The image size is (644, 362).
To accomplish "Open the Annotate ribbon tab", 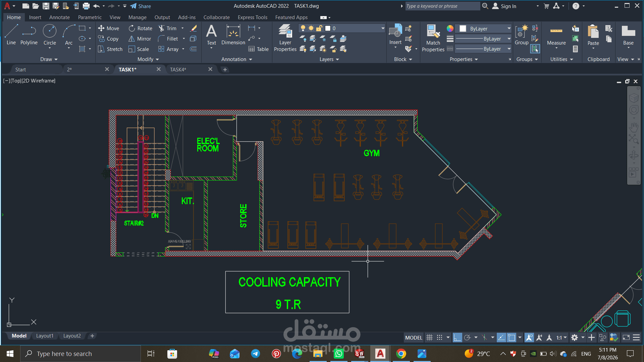I will coord(59,17).
